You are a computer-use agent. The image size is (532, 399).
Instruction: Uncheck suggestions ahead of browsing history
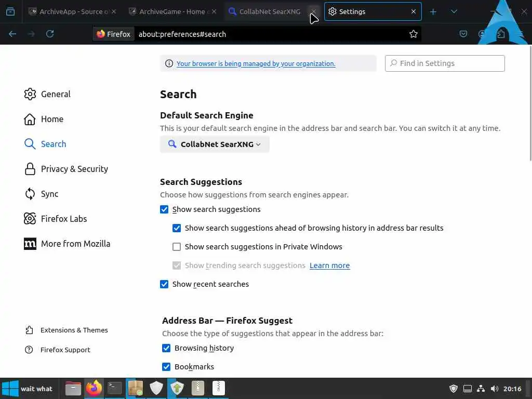(177, 228)
